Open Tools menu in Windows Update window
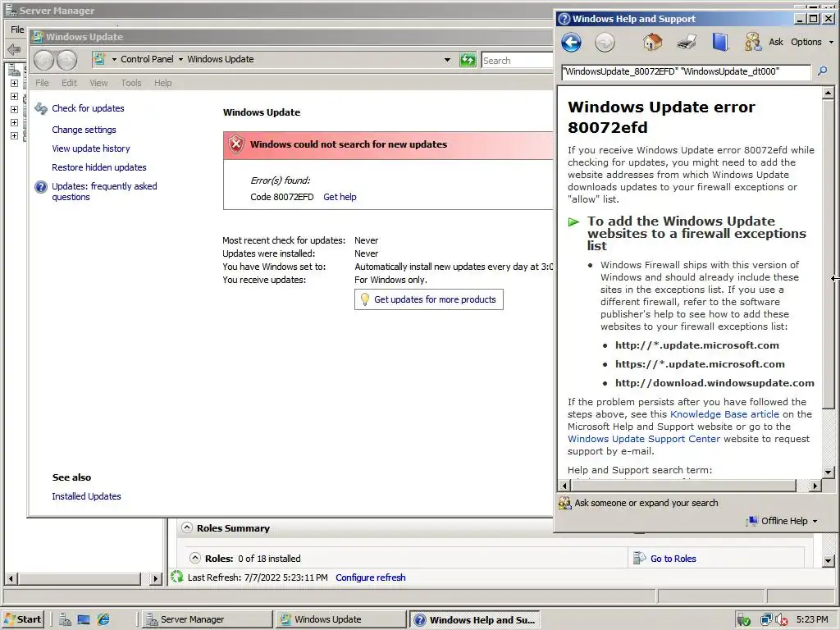 tap(131, 83)
